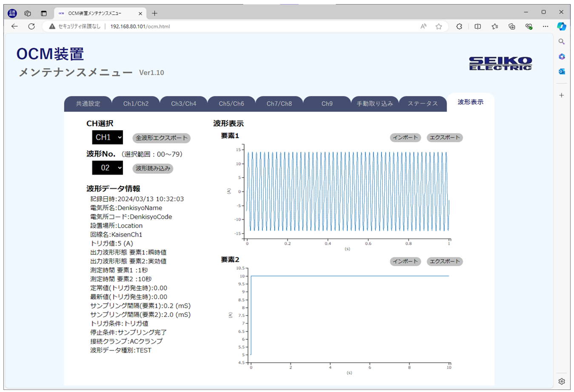Expand the CH1 channel dropdown
The width and height of the screenshot is (574, 392).
click(108, 137)
